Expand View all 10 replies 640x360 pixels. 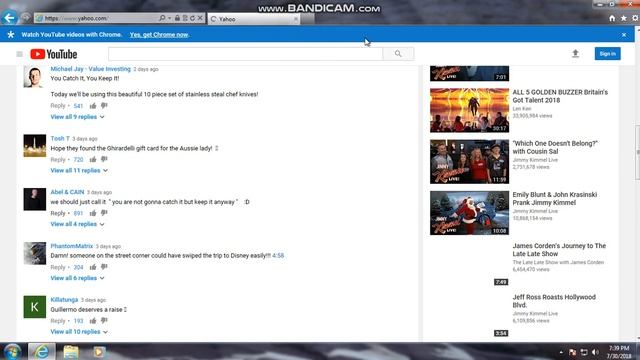click(79, 332)
